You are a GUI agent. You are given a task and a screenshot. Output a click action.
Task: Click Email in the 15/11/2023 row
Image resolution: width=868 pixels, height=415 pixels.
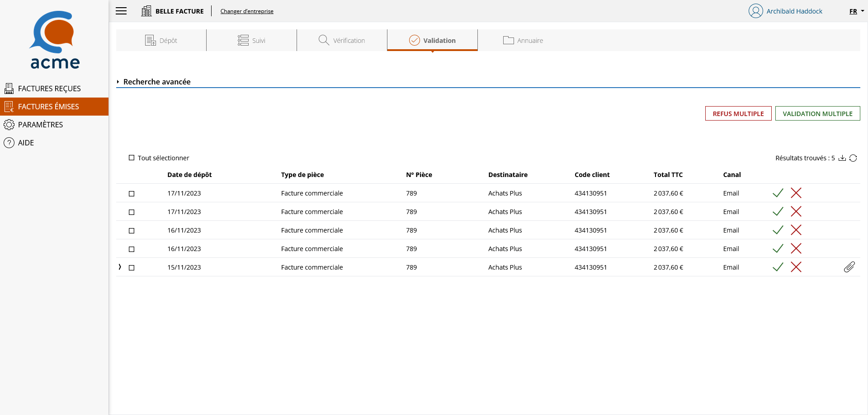tap(731, 267)
